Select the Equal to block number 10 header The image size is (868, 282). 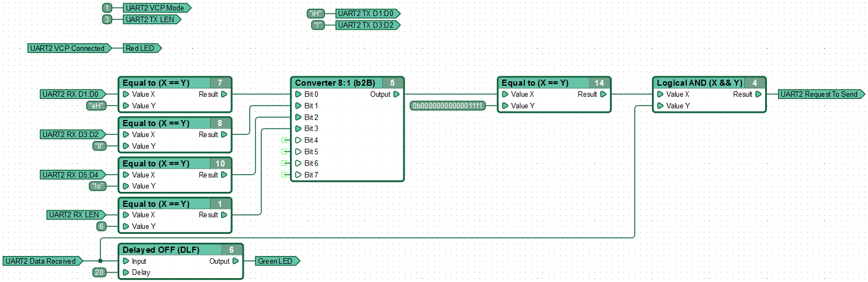(x=175, y=164)
